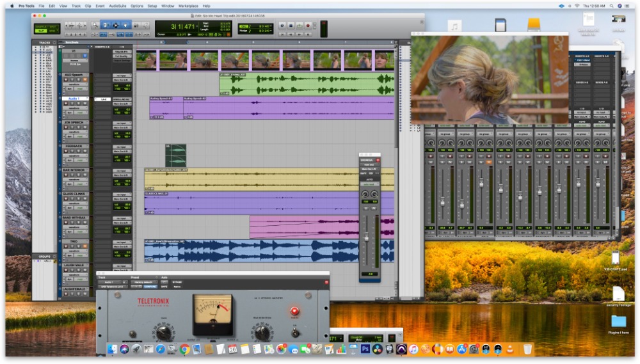Open Photoshop from the Dock
The image size is (640, 364).
click(x=365, y=349)
